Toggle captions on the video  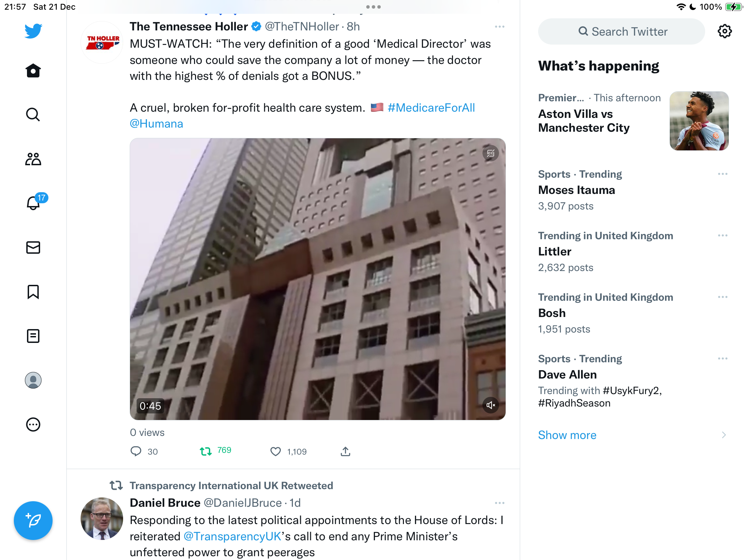tap(490, 153)
